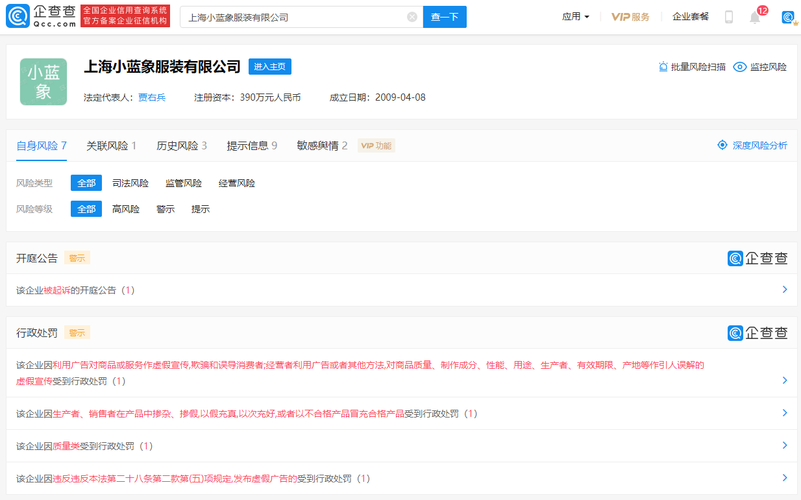Click the 批量风险扫描 link
This screenshot has width=801, height=500.
click(698, 67)
